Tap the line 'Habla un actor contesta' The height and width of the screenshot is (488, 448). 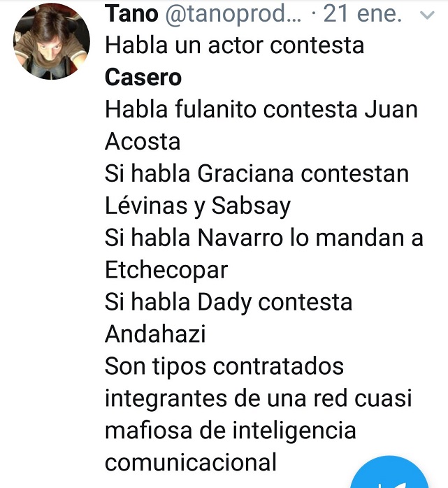[234, 45]
